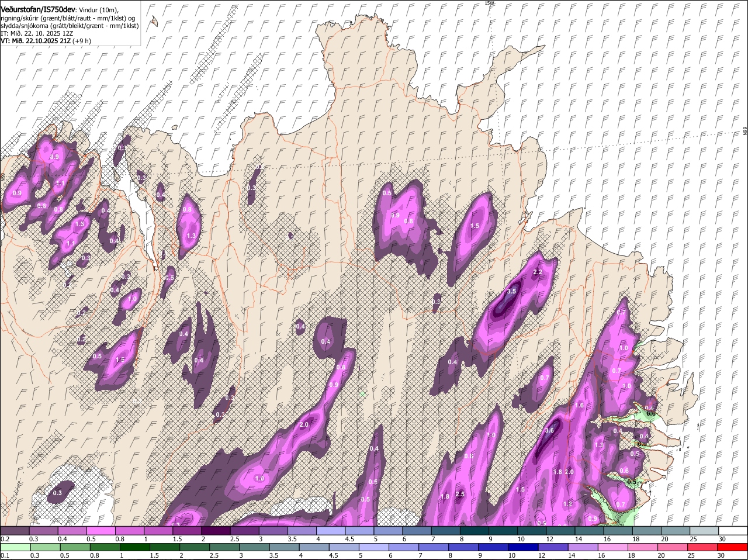Click the dark plum 0.2 legend swatch
This screenshot has height=560, width=748.
[x=15, y=530]
